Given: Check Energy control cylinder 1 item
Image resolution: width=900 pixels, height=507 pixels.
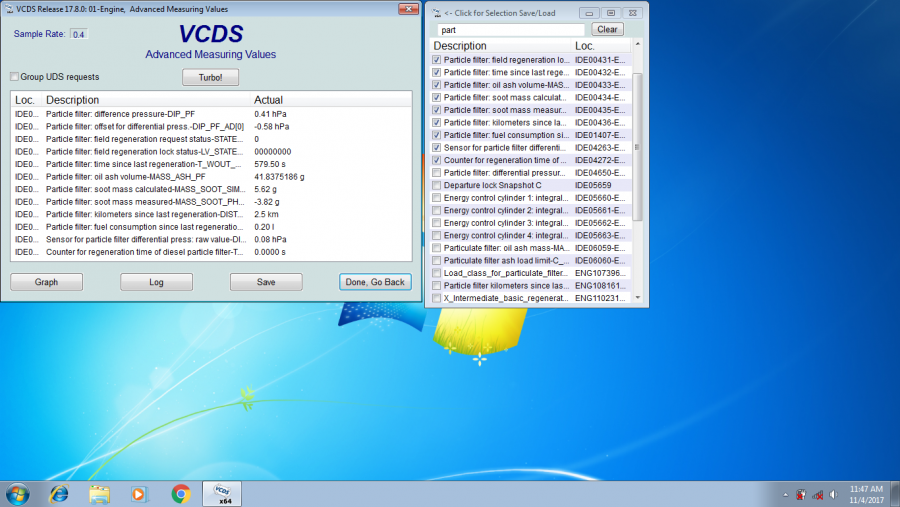Looking at the screenshot, I should point(436,197).
